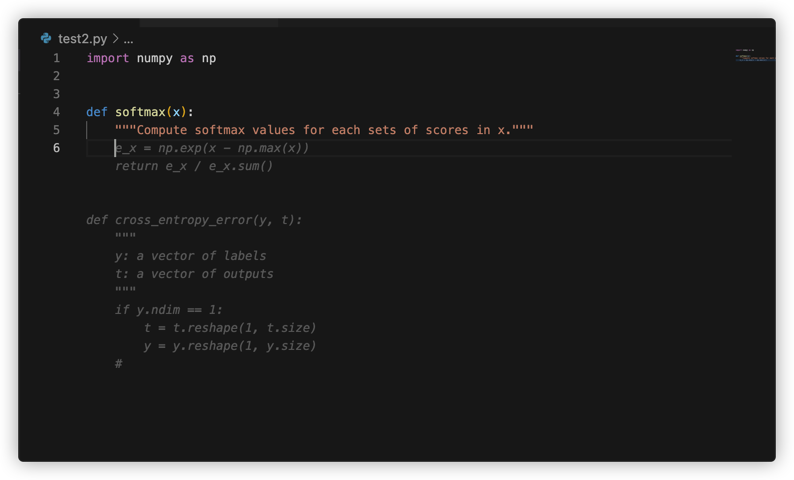Click line number 2 in gutter
The width and height of the screenshot is (794, 480).
(x=56, y=76)
